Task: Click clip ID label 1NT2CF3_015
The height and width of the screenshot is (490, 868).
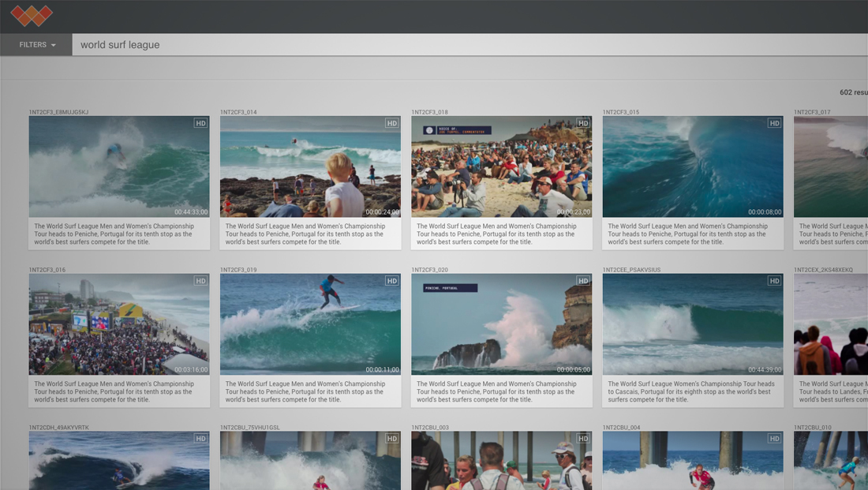Action: 621,112
